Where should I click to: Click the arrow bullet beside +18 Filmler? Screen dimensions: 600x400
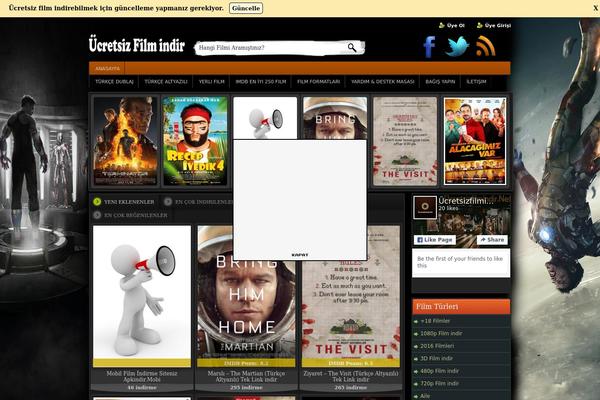point(416,322)
